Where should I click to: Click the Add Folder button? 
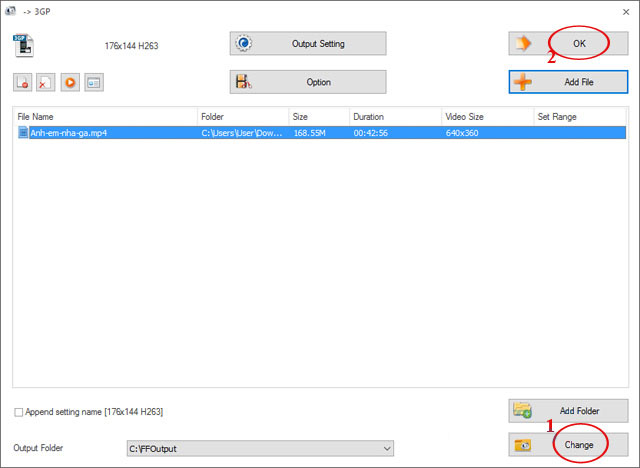(568, 411)
